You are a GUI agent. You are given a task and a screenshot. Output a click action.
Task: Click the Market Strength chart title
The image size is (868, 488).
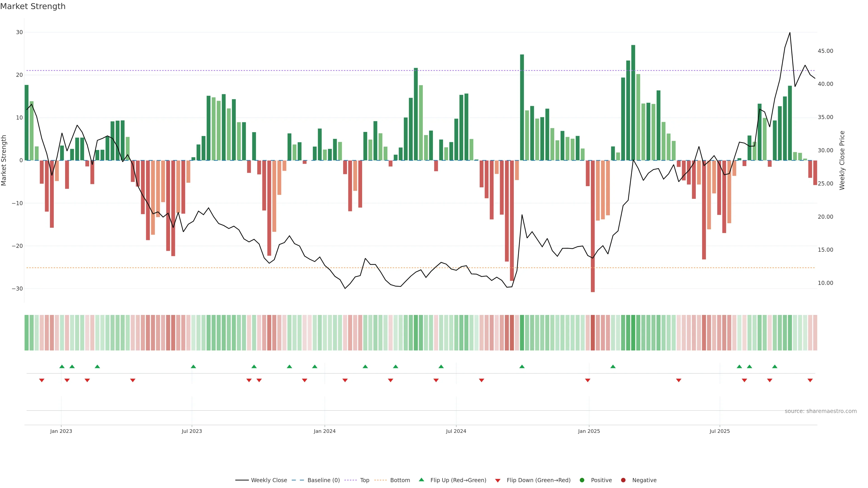pos(33,6)
